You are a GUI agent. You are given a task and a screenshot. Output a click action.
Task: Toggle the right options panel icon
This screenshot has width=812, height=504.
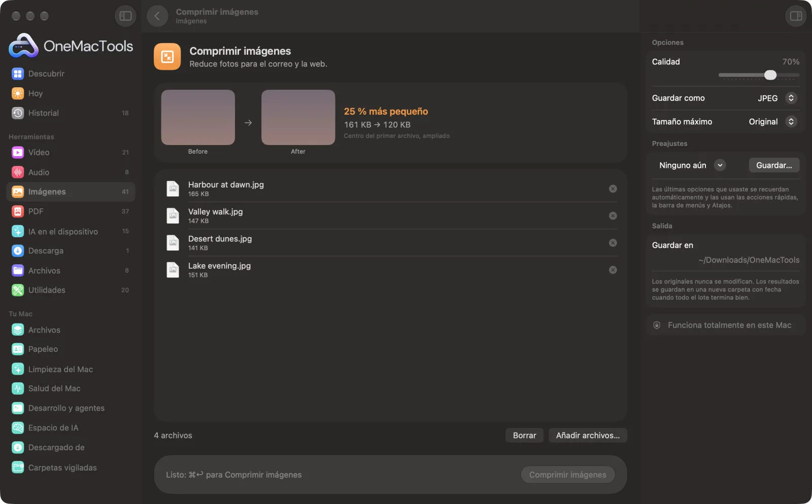tap(796, 16)
